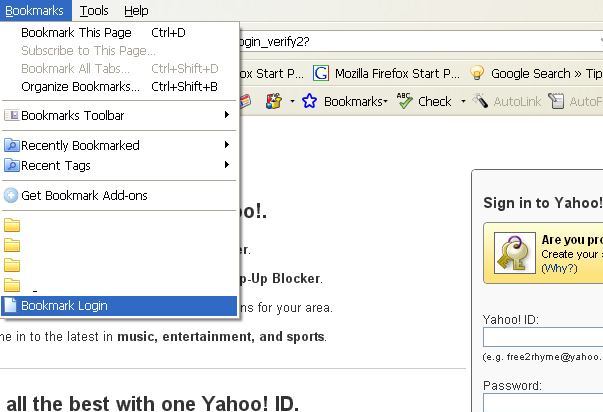603x412 pixels.
Task: Click the Google G bookmark icon
Action: pos(321,73)
